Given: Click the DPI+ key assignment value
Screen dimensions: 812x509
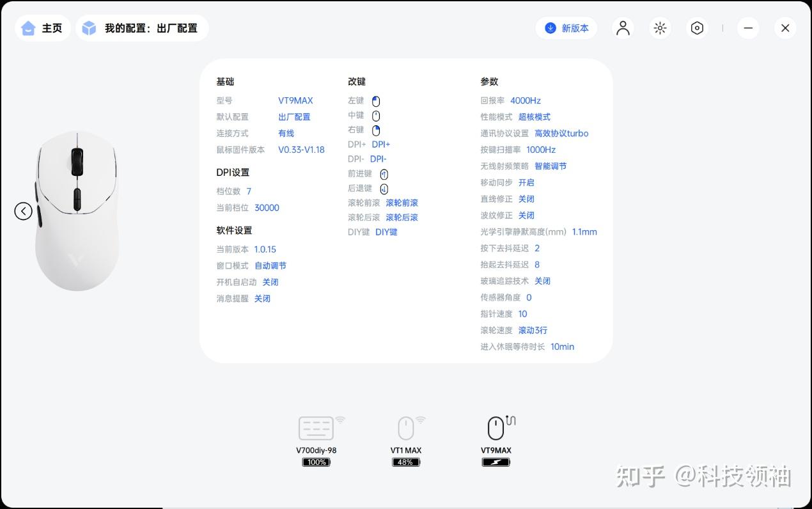Looking at the screenshot, I should point(381,145).
